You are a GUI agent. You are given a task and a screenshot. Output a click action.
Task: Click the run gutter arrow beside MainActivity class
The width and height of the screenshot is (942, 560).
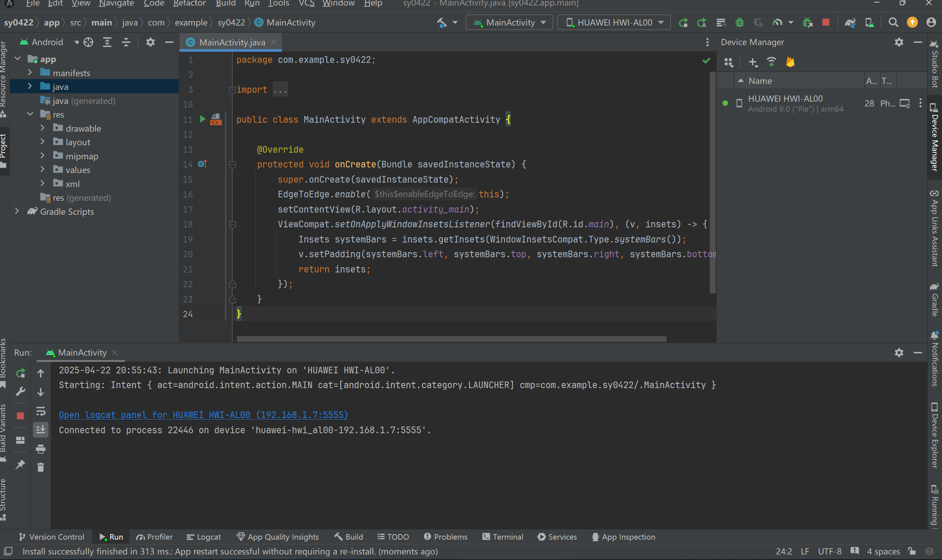tap(202, 120)
